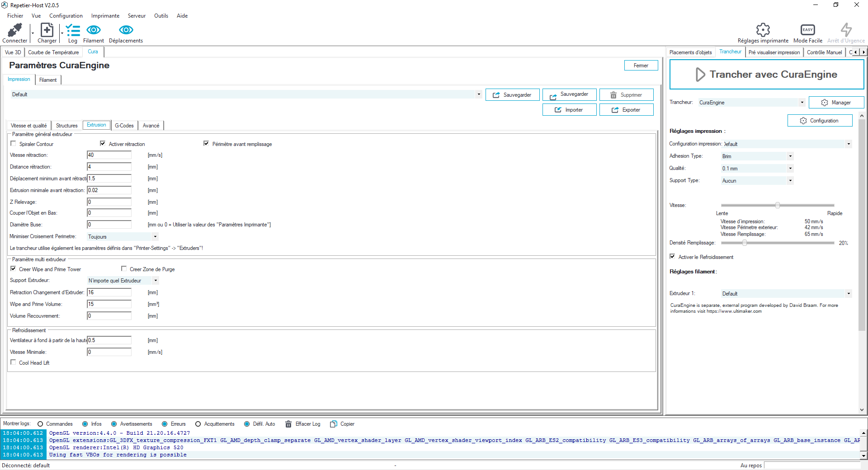The width and height of the screenshot is (868, 470).
Task: Toggle Infos log filter
Action: [85, 424]
